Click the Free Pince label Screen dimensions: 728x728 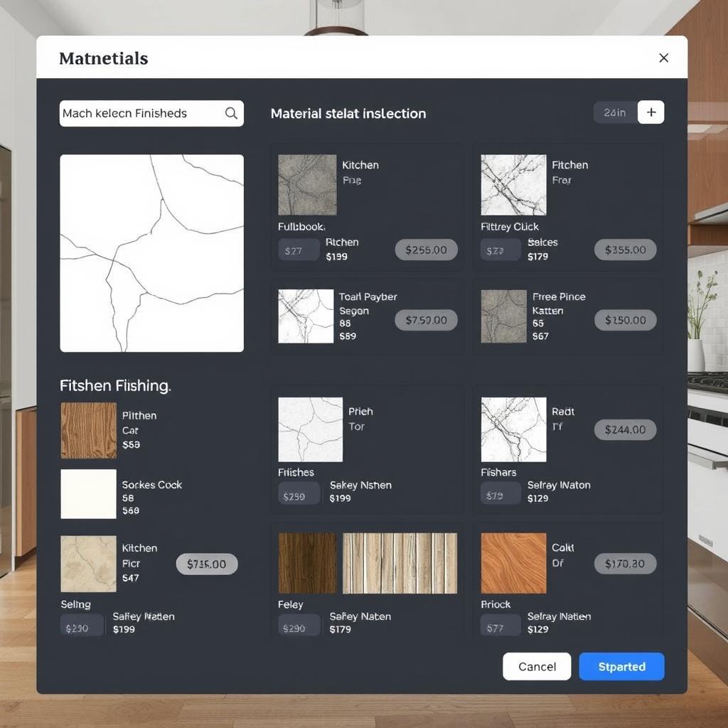(x=559, y=296)
